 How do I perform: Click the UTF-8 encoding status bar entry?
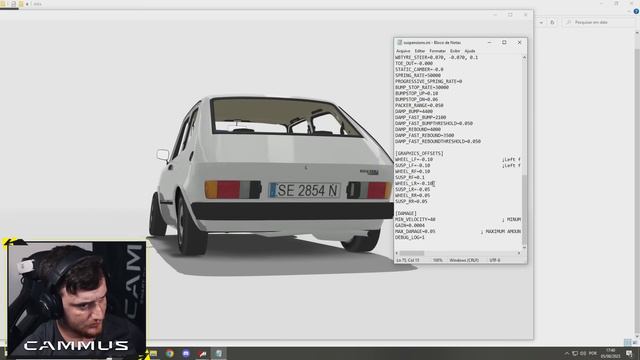pos(495,260)
